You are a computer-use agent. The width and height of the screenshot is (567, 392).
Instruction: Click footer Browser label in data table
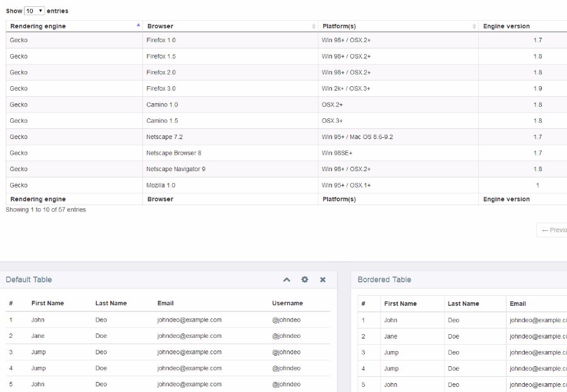(160, 199)
